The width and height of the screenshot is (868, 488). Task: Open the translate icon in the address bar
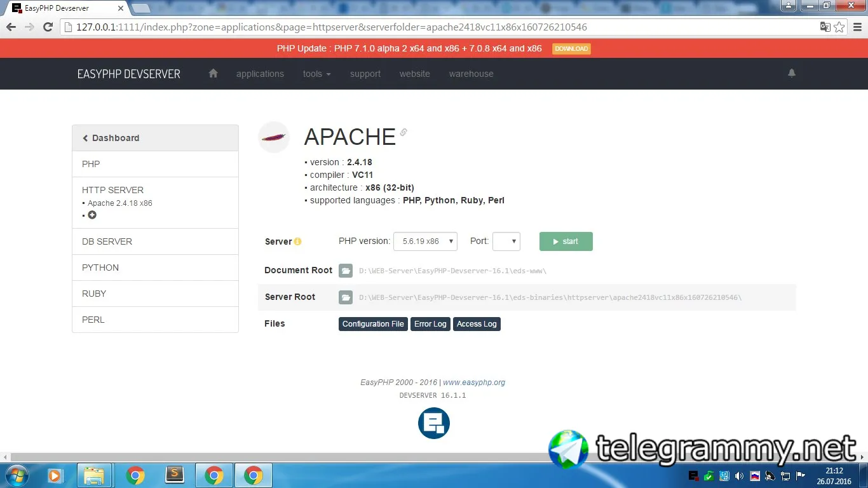coord(825,27)
